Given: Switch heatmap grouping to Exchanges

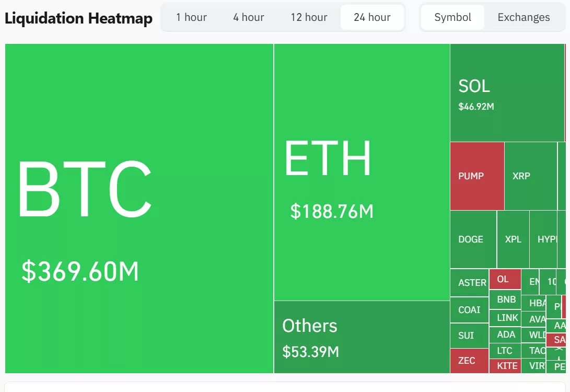Looking at the screenshot, I should tap(524, 17).
